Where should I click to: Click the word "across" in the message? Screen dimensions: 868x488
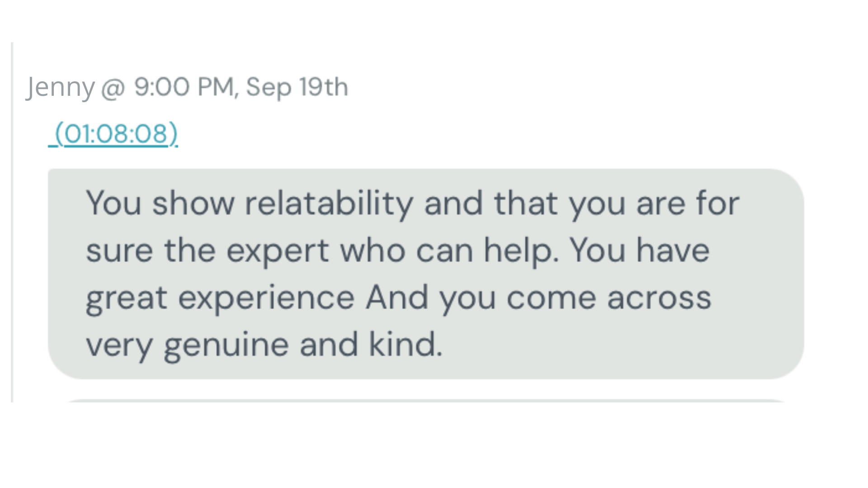[659, 298]
